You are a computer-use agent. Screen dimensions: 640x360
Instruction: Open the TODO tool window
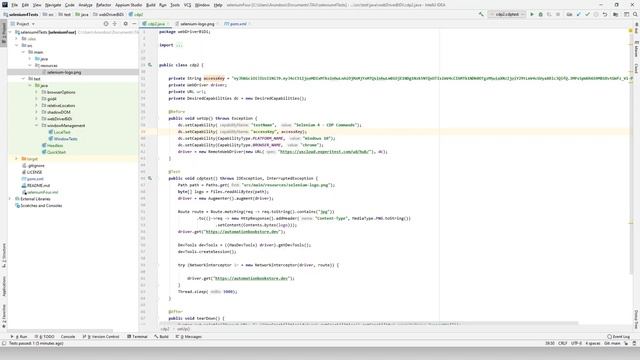pyautogui.click(x=44, y=337)
